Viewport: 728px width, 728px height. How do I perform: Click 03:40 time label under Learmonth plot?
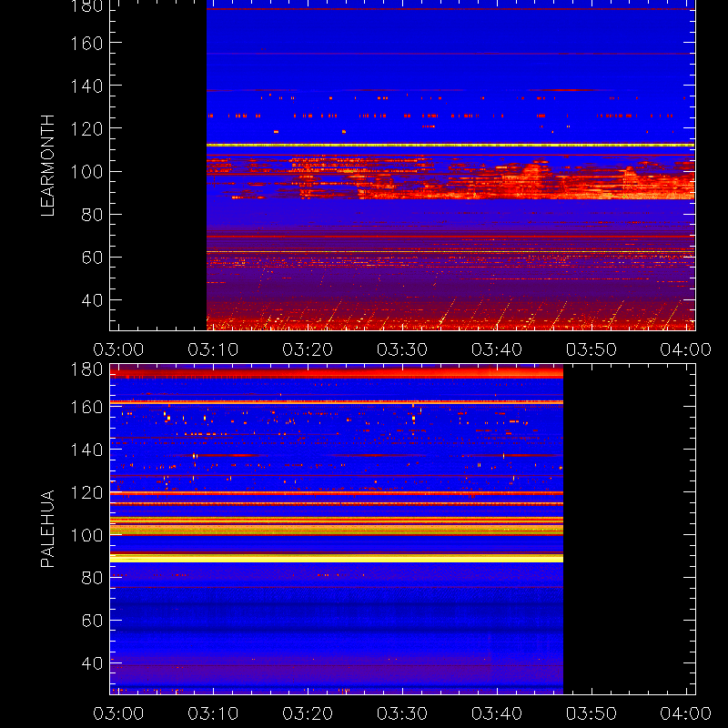497,349
